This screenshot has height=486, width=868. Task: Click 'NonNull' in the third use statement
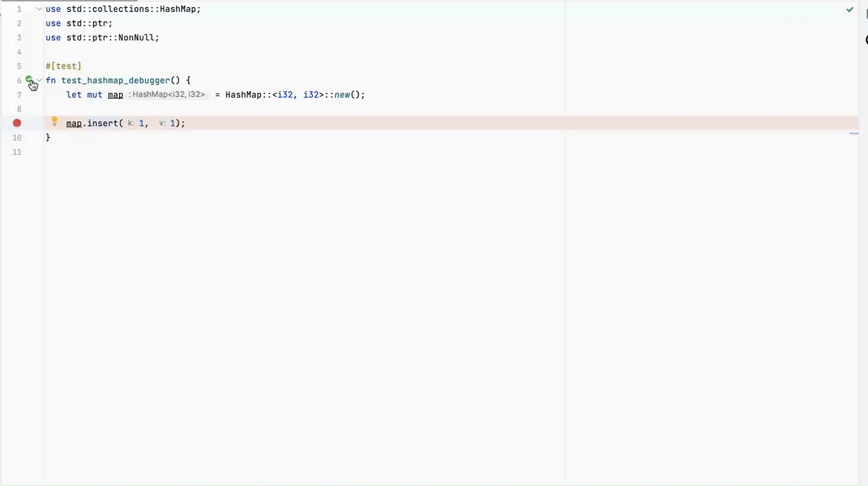[136, 38]
